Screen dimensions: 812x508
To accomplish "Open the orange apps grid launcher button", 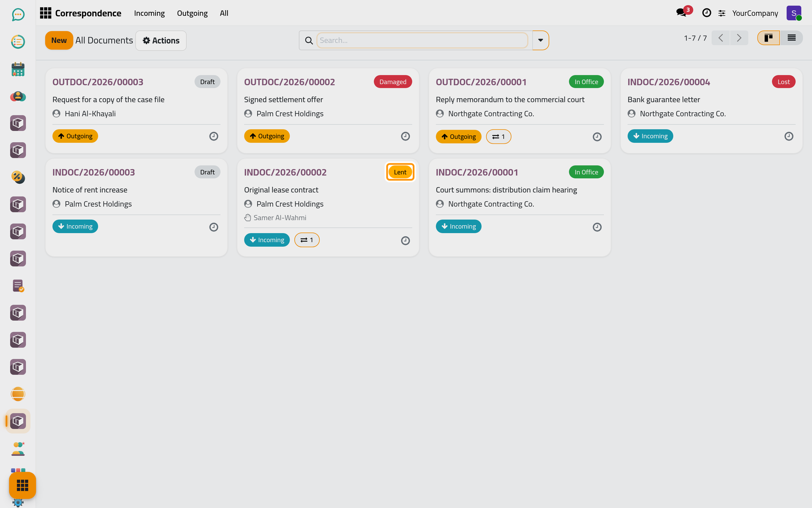I will pyautogui.click(x=22, y=485).
